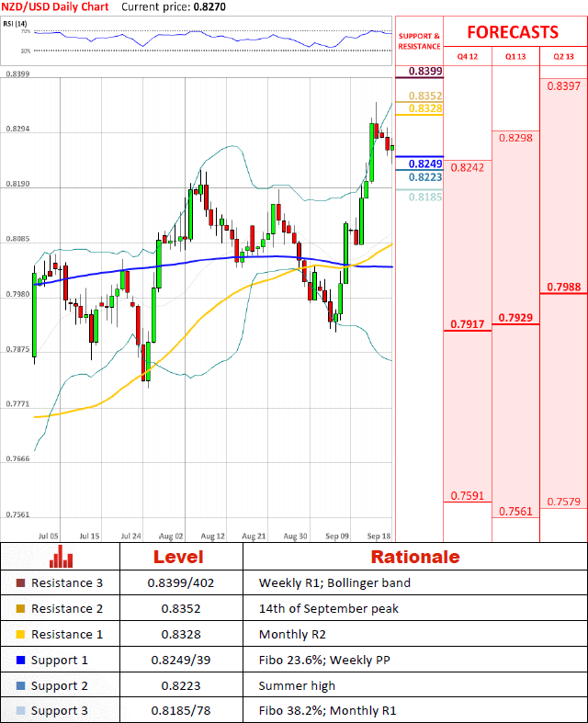Click the 0.8294 price axis label
This screenshot has height=723, width=588.
click(17, 130)
